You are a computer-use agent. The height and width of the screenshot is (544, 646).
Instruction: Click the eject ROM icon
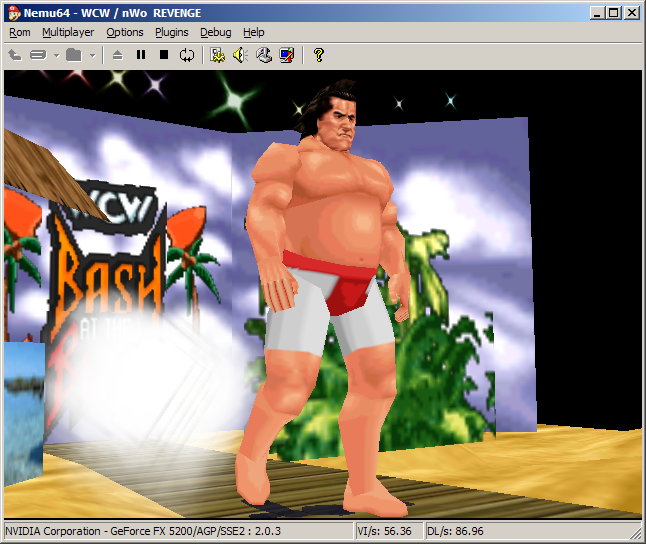click(117, 55)
